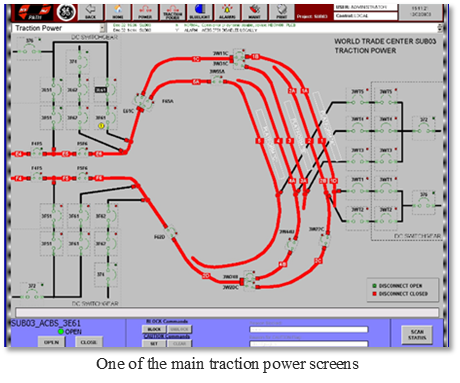The image size is (460, 383).
Task: Click the red Disconnect Closed legend swatch
Action: 374,294
